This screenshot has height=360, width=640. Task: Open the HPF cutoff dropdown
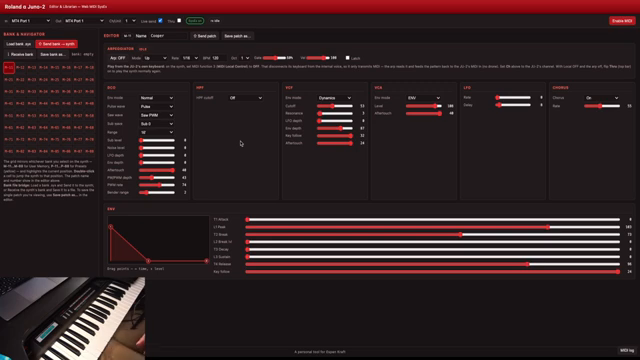click(x=246, y=98)
